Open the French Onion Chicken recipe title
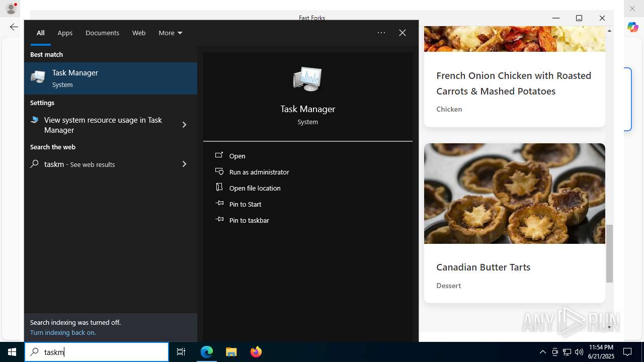The width and height of the screenshot is (644, 362). 514,83
